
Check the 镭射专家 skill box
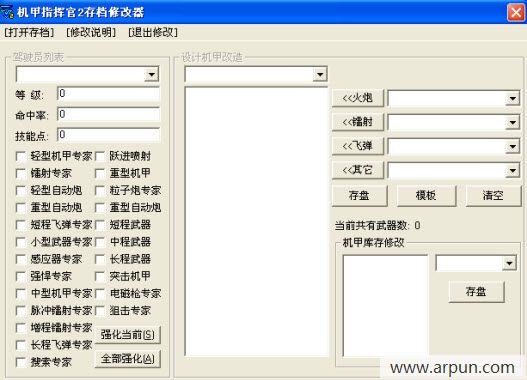point(21,174)
